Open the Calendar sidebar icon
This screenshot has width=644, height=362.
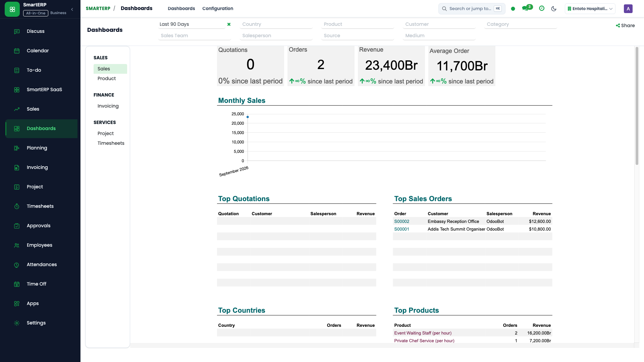pyautogui.click(x=17, y=51)
